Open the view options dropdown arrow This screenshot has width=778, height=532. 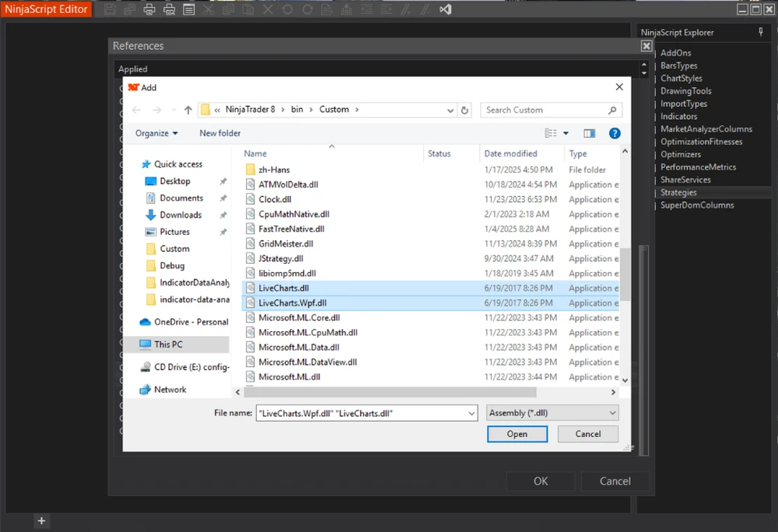[566, 133]
